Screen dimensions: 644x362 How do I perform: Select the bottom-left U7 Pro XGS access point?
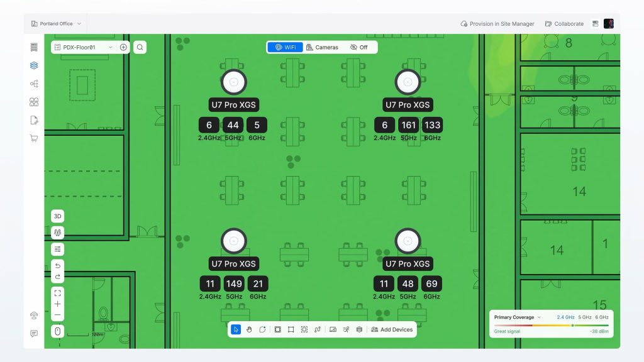(234, 241)
